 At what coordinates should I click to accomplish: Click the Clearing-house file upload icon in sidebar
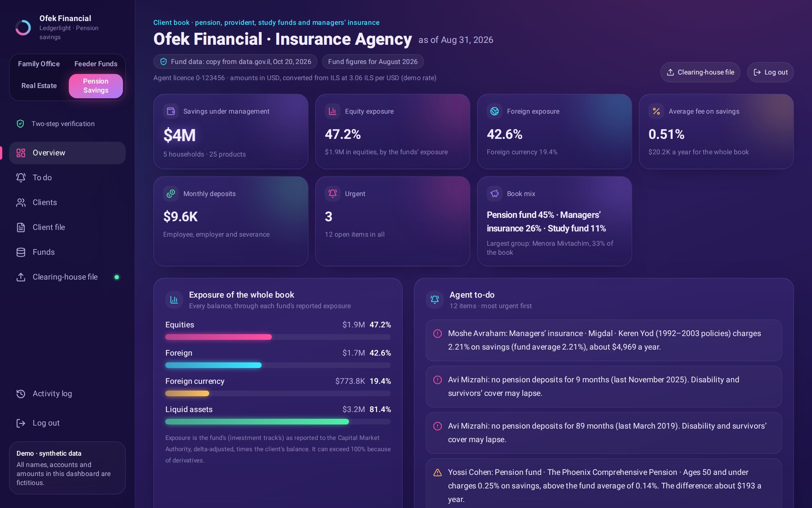pyautogui.click(x=21, y=277)
